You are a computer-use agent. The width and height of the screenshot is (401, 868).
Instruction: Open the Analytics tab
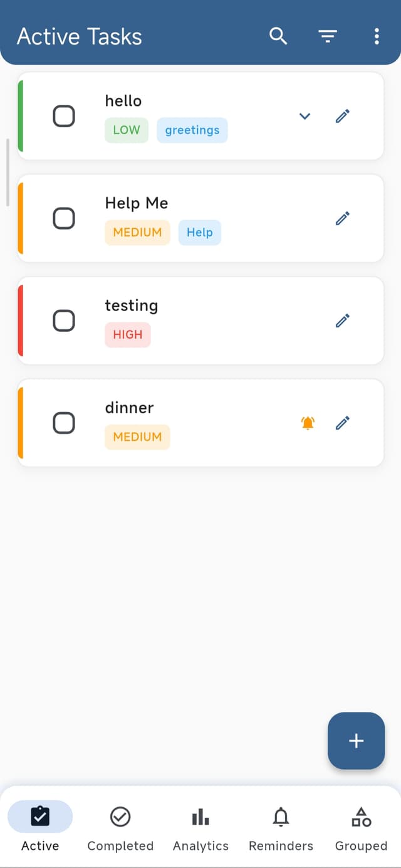[x=200, y=828]
